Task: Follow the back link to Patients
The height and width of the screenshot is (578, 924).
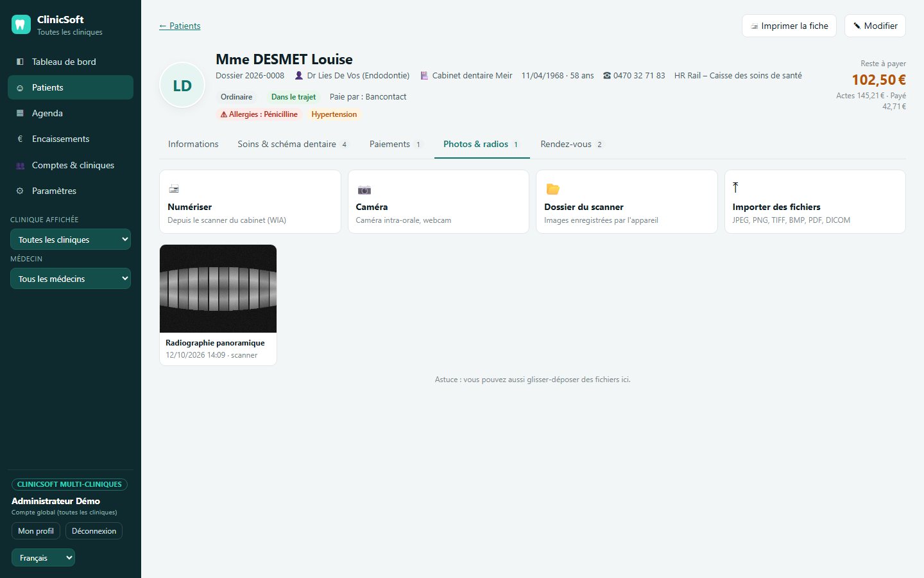Action: point(180,26)
